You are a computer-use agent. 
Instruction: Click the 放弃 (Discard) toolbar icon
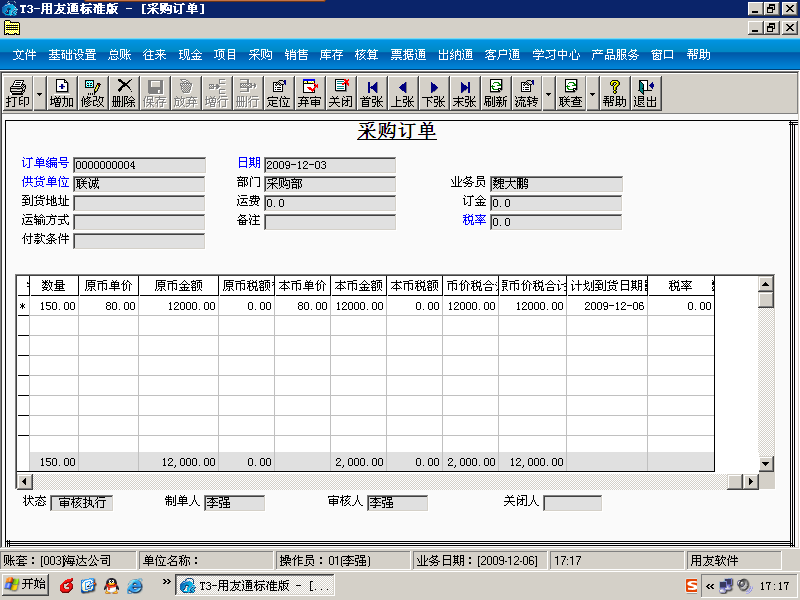(185, 93)
